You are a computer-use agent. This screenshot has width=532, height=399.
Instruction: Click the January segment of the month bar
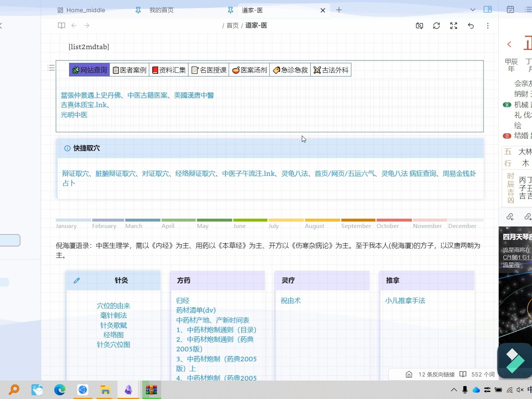(x=73, y=220)
